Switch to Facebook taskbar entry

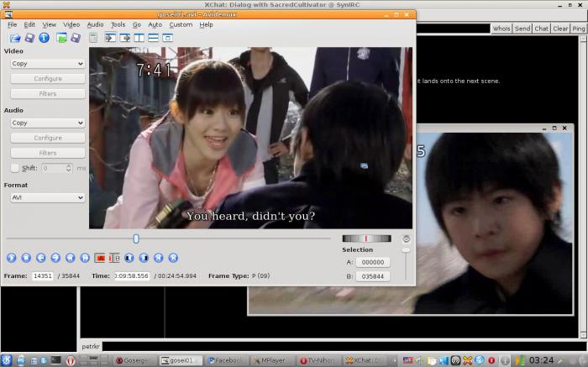click(227, 360)
